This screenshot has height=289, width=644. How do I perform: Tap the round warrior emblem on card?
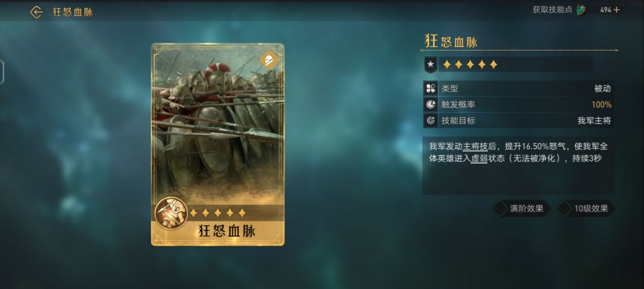[168, 213]
